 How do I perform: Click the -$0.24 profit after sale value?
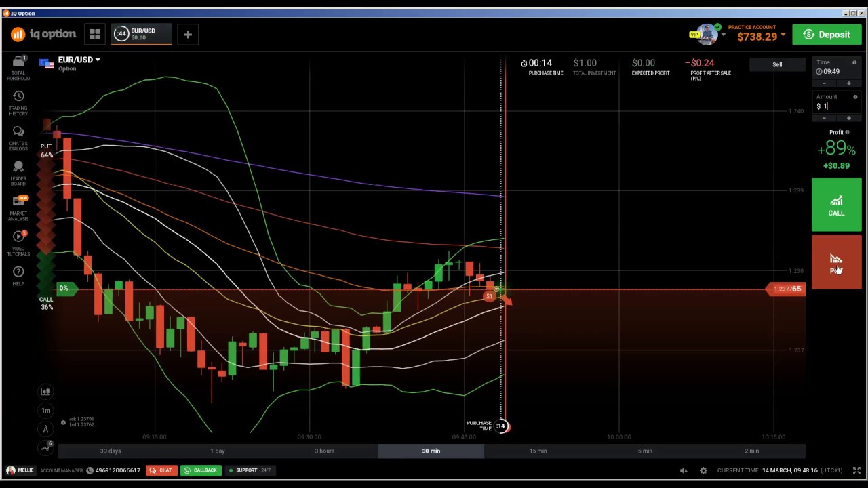[x=700, y=63]
